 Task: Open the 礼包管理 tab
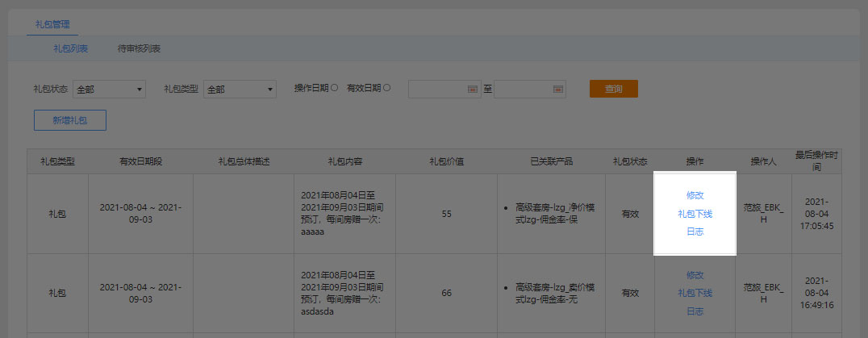click(x=52, y=24)
